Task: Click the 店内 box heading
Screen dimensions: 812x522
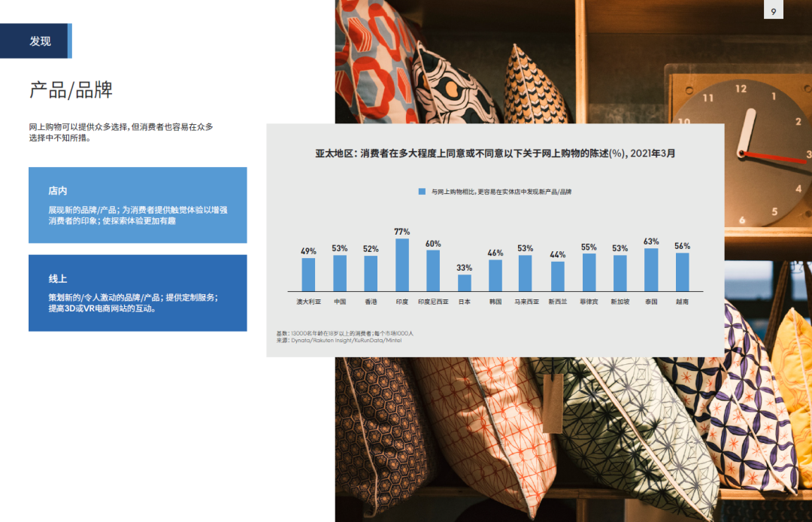Action: 58,190
